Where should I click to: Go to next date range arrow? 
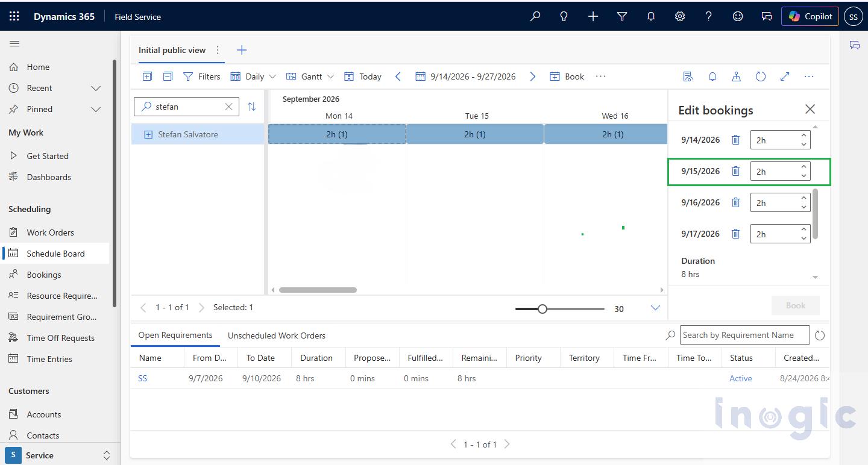click(x=532, y=76)
